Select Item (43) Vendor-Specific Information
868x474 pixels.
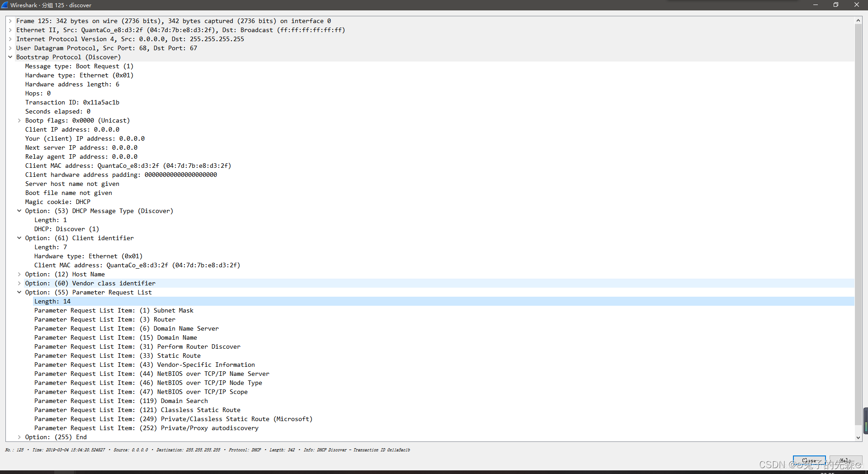click(x=145, y=365)
